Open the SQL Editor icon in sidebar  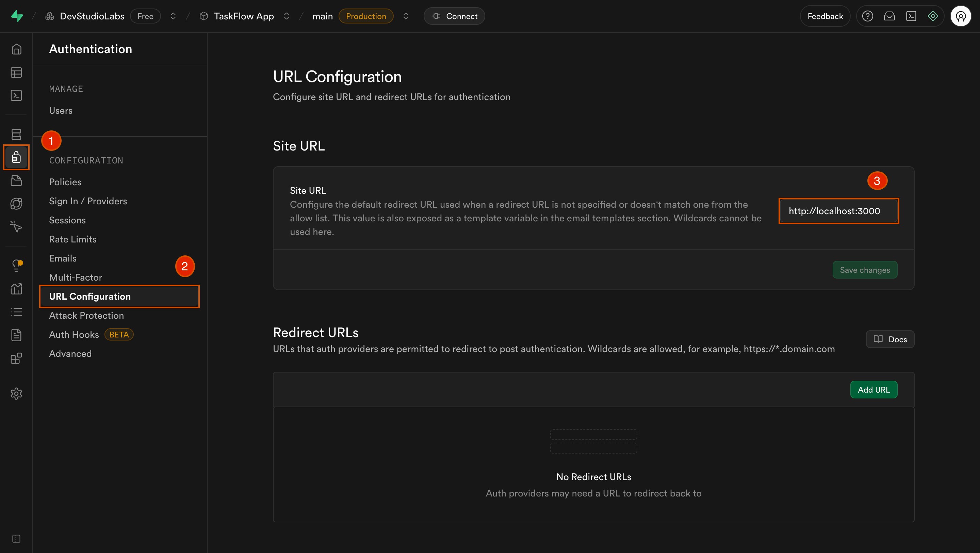click(16, 95)
